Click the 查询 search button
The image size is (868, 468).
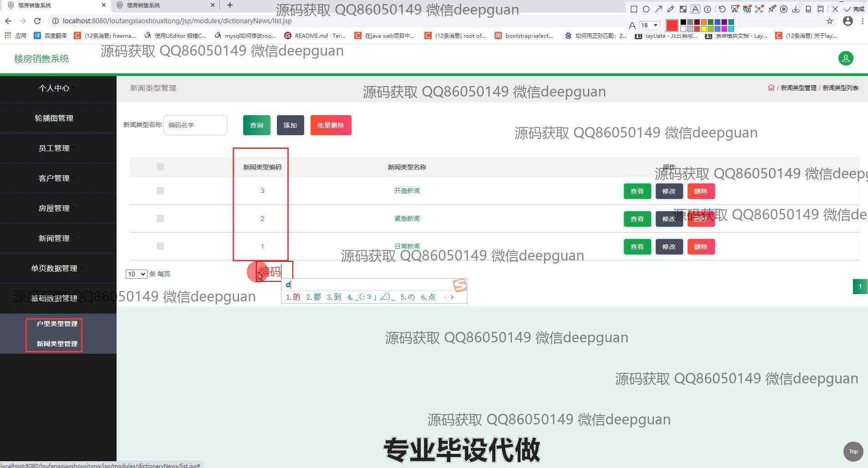pyautogui.click(x=256, y=125)
